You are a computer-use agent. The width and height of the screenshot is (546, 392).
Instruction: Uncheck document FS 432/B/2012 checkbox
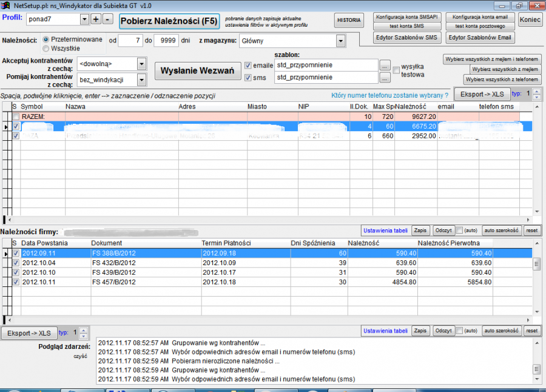pyautogui.click(x=16, y=263)
